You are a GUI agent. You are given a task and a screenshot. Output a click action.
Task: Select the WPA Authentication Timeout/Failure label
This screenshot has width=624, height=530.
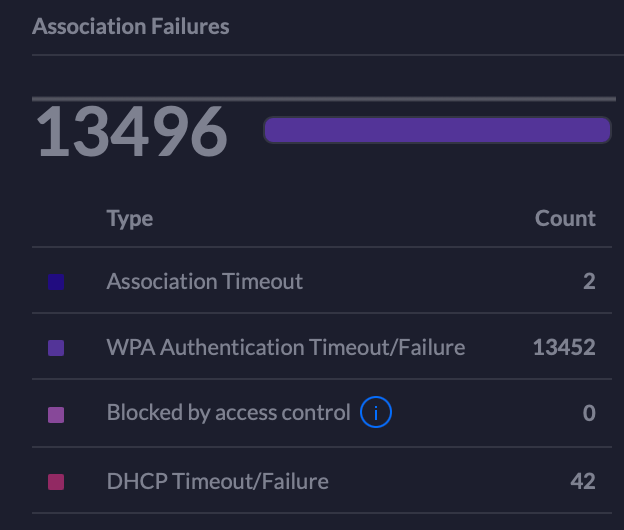(x=285, y=347)
